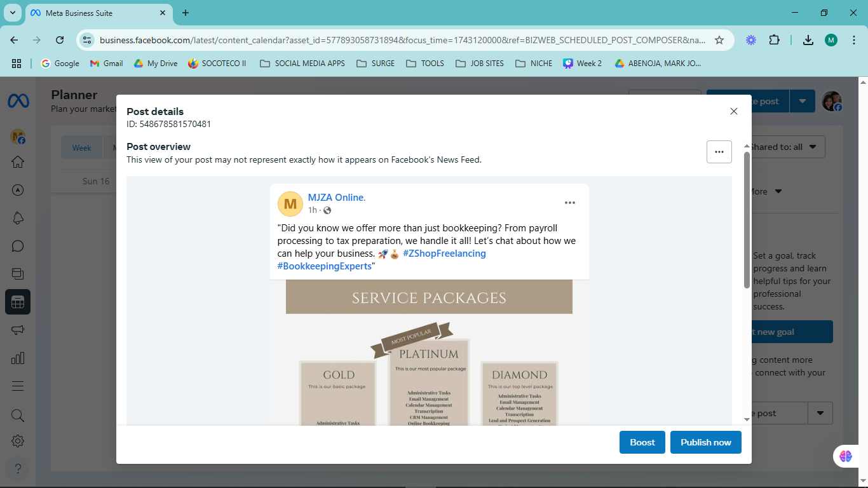Open the TOOLS bookmark folder
The width and height of the screenshot is (868, 488).
click(424, 64)
